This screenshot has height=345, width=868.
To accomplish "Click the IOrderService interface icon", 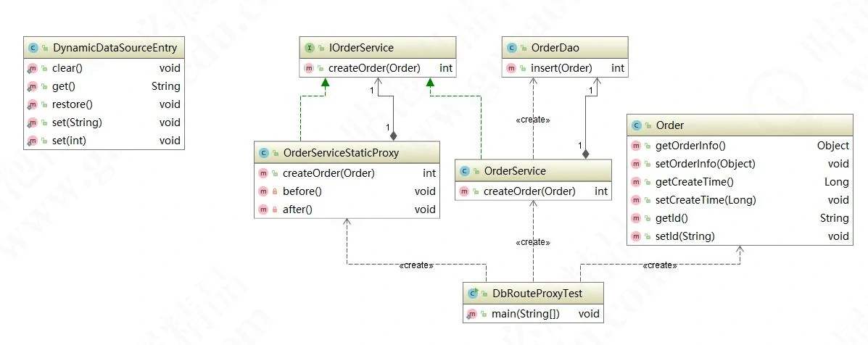I will click(x=309, y=49).
